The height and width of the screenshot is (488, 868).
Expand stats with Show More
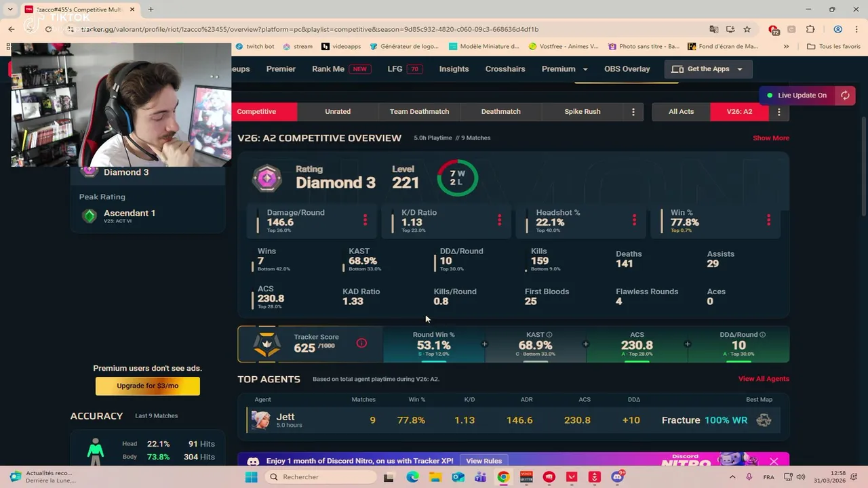click(771, 138)
